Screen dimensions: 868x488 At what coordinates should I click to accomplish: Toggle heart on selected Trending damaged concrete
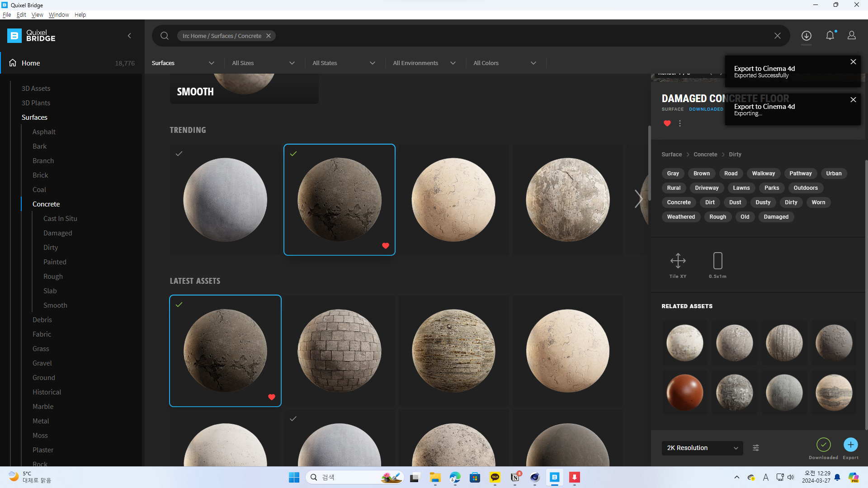pyautogui.click(x=386, y=246)
